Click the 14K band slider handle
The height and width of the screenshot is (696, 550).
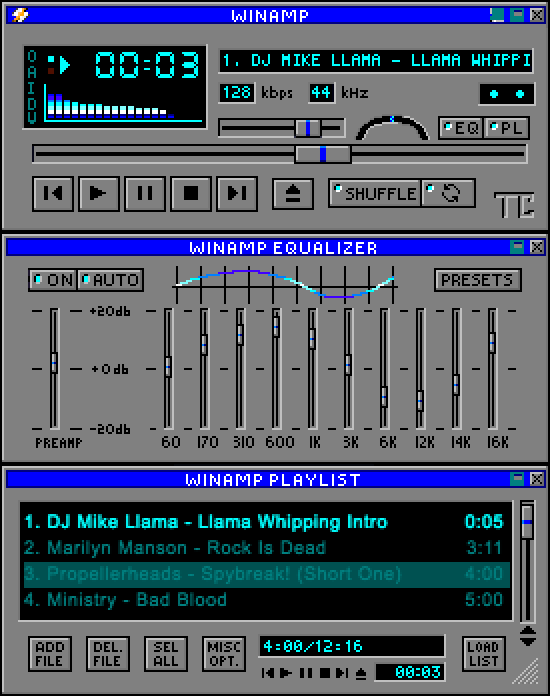(x=456, y=385)
